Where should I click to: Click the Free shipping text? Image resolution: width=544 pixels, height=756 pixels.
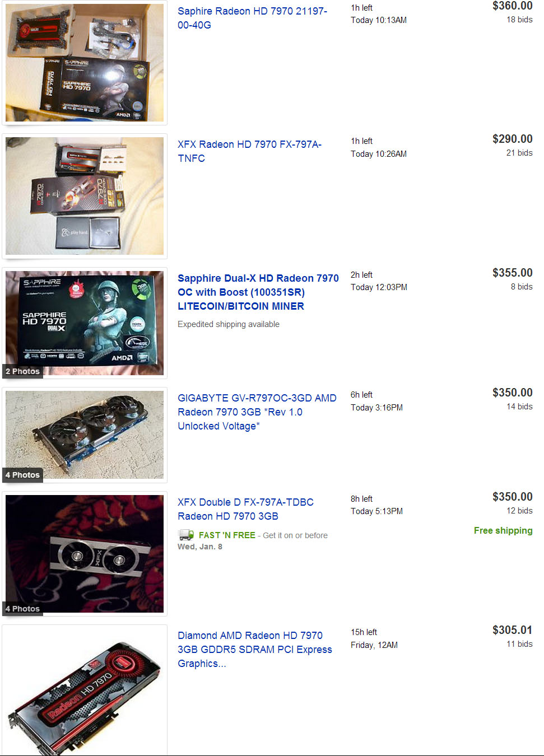[503, 530]
